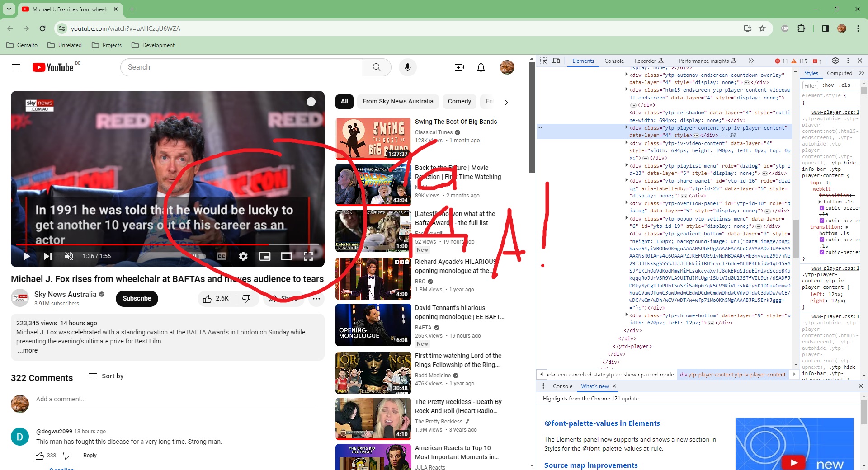Toggle the device toolbar icon in DevTools
868x470 pixels.
tap(556, 61)
